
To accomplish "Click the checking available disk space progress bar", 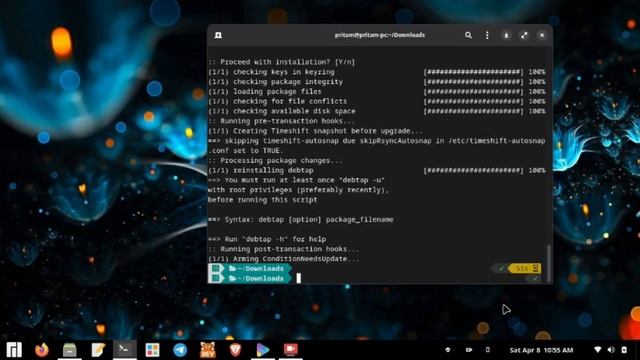I will pyautogui.click(x=473, y=111).
